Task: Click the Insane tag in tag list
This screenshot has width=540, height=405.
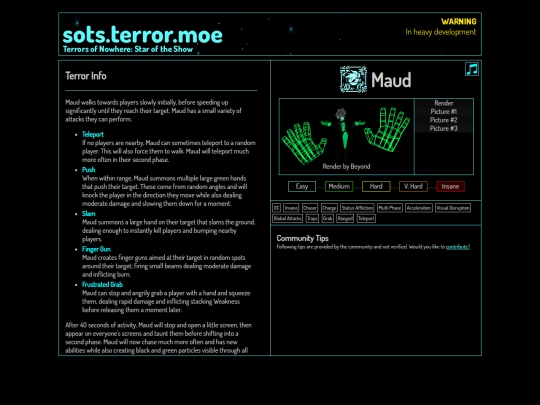Action: [x=291, y=208]
